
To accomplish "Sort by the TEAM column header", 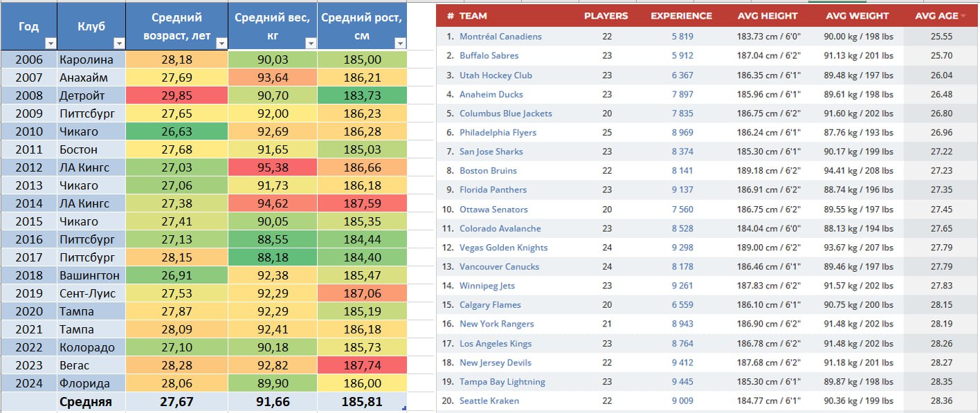I will click(473, 16).
